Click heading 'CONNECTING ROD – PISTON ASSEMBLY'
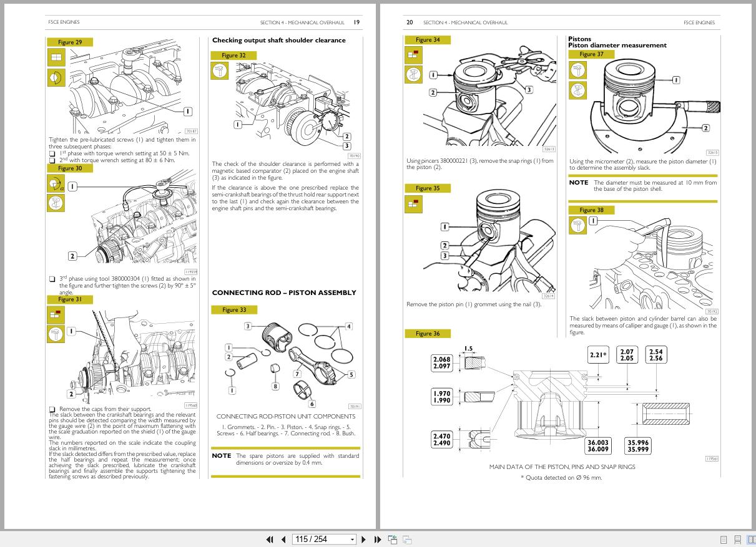The image size is (756, 547). (x=284, y=293)
